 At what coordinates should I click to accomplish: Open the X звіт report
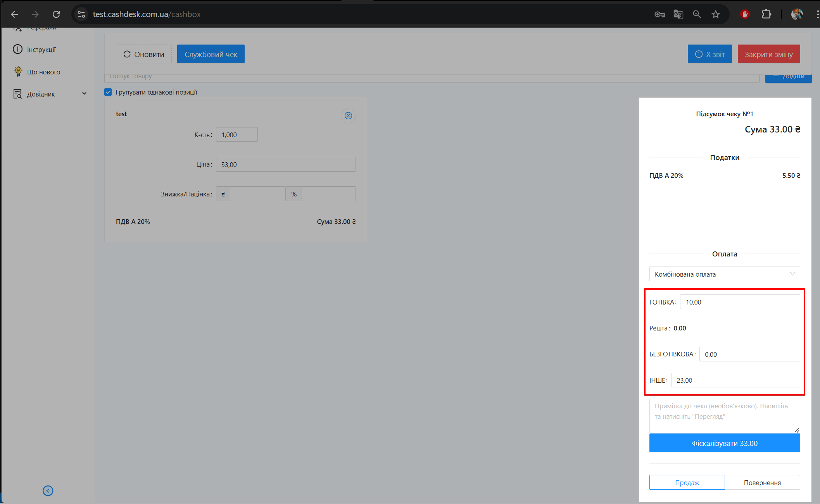(710, 54)
